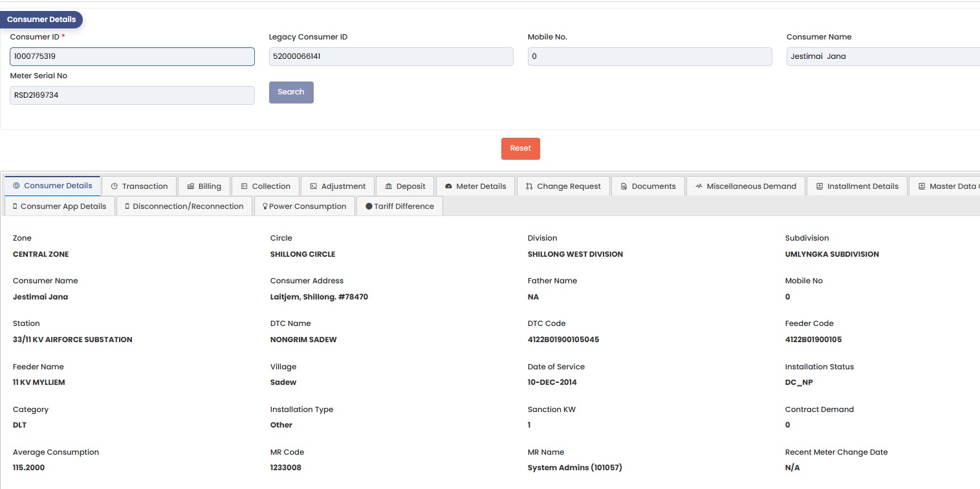Click the orange Reset button

click(521, 148)
